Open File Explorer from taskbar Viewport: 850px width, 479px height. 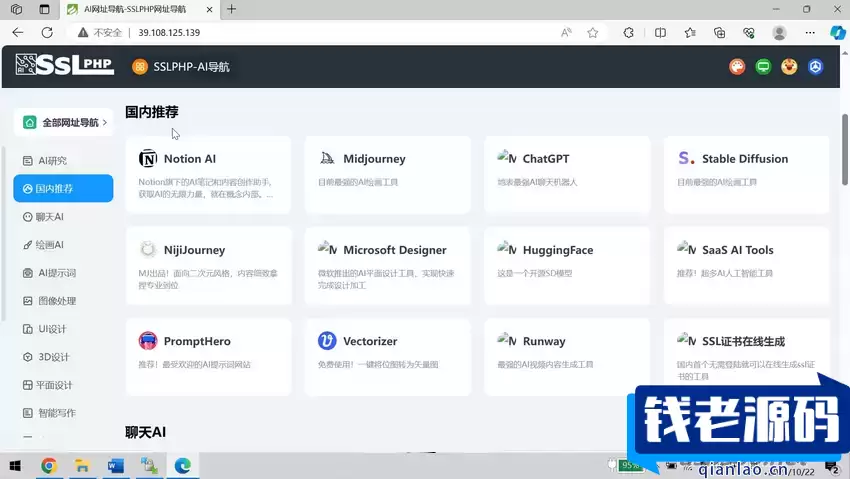[82, 465]
